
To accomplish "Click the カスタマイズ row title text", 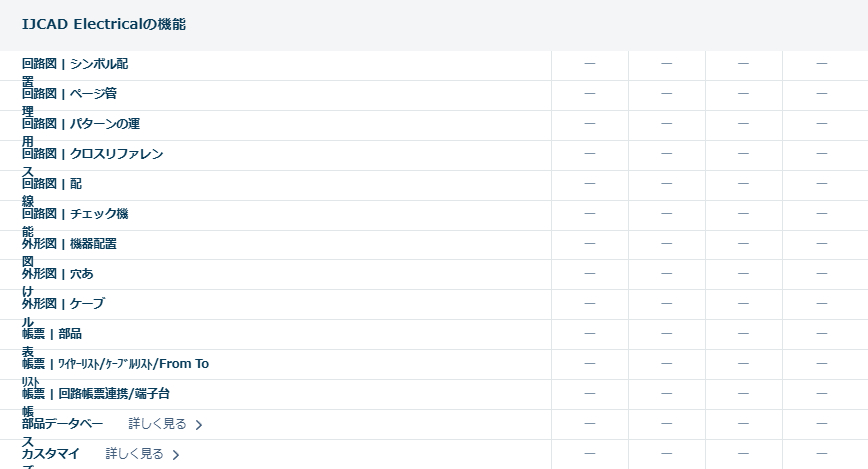I will [51, 454].
